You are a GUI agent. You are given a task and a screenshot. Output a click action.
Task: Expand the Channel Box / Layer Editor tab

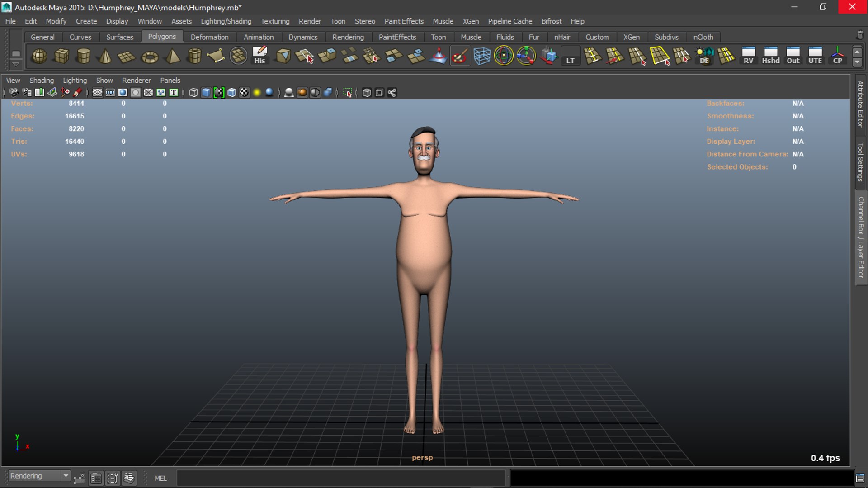coord(860,237)
